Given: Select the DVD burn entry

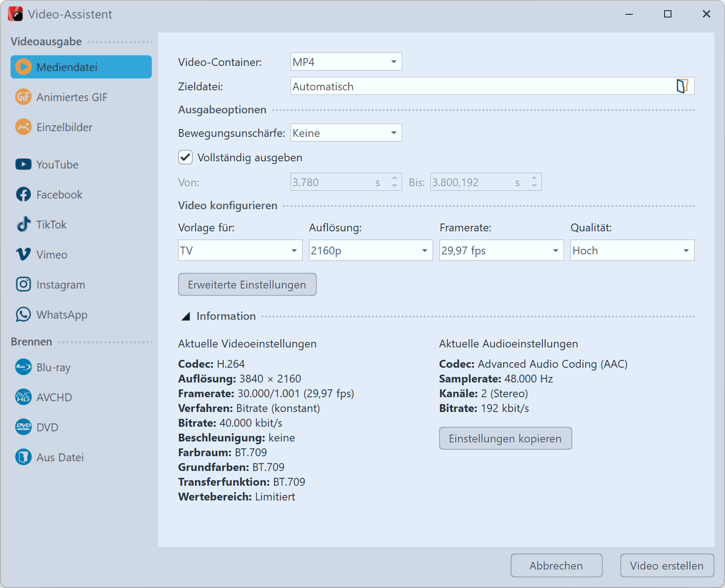Looking at the screenshot, I should 47,427.
